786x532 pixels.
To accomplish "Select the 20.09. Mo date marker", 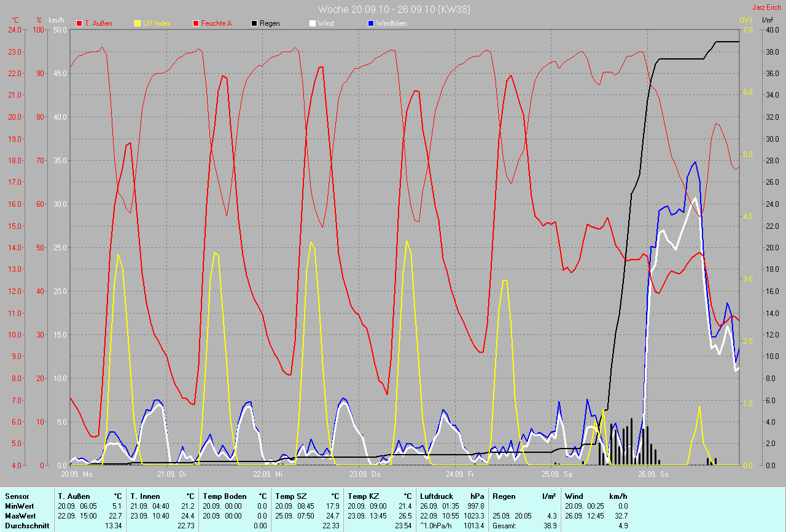I will [77, 474].
